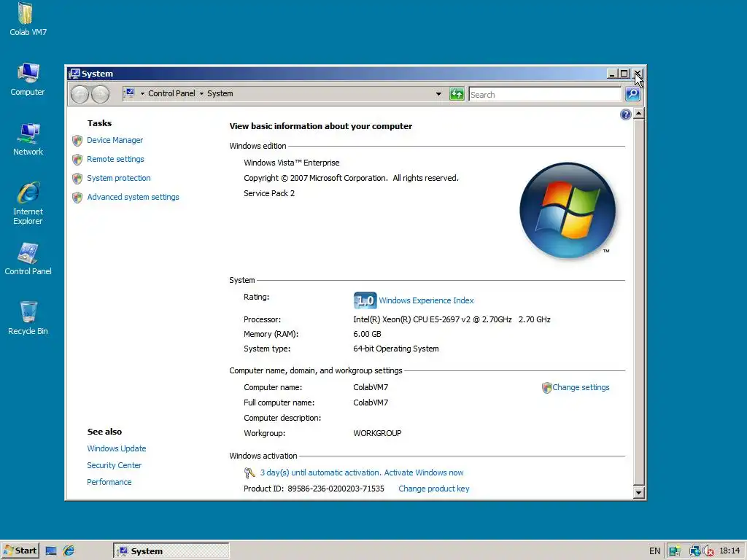Screen dimensions: 747x560
Task: Click the muted volume tray icon
Action: [708, 551]
